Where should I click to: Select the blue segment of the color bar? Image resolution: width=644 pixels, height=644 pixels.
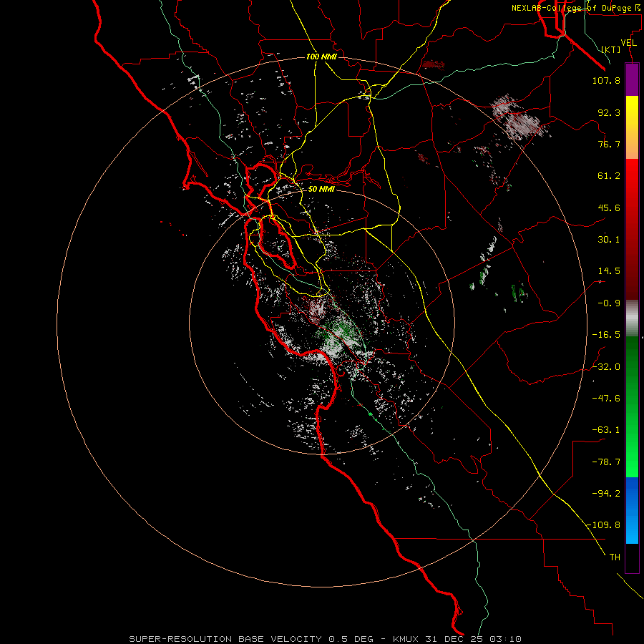[632, 510]
